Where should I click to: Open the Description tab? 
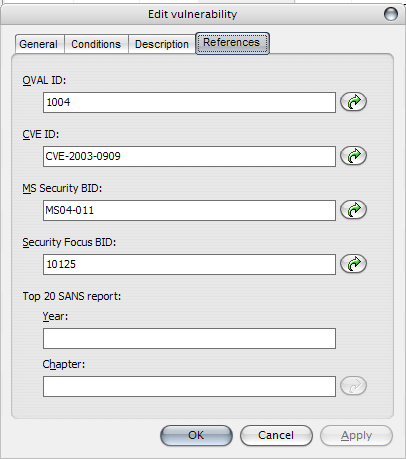pyautogui.click(x=162, y=44)
